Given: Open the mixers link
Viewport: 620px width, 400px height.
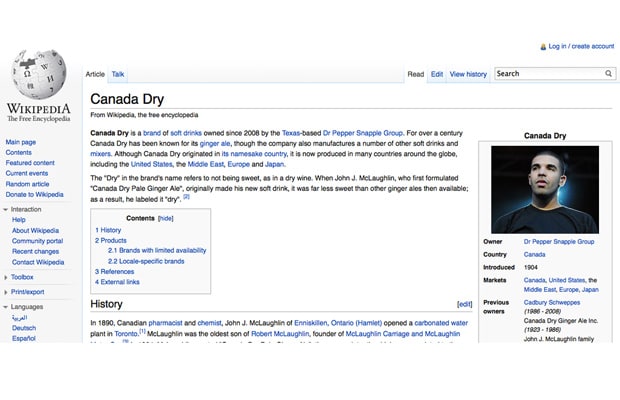Looking at the screenshot, I should pos(100,154).
